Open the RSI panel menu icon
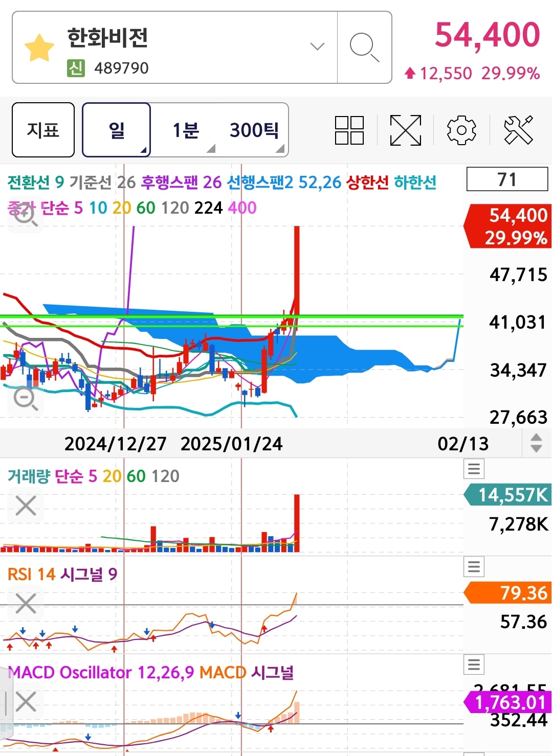 tap(474, 566)
